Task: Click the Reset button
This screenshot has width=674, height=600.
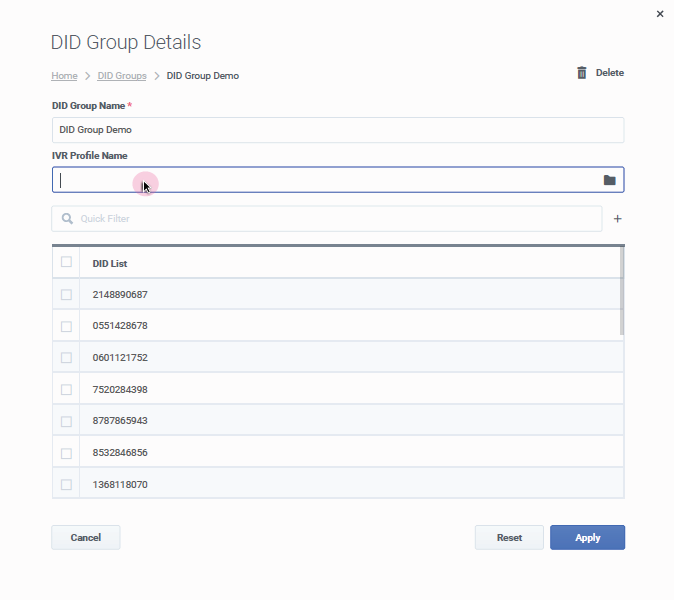Action: tap(509, 538)
